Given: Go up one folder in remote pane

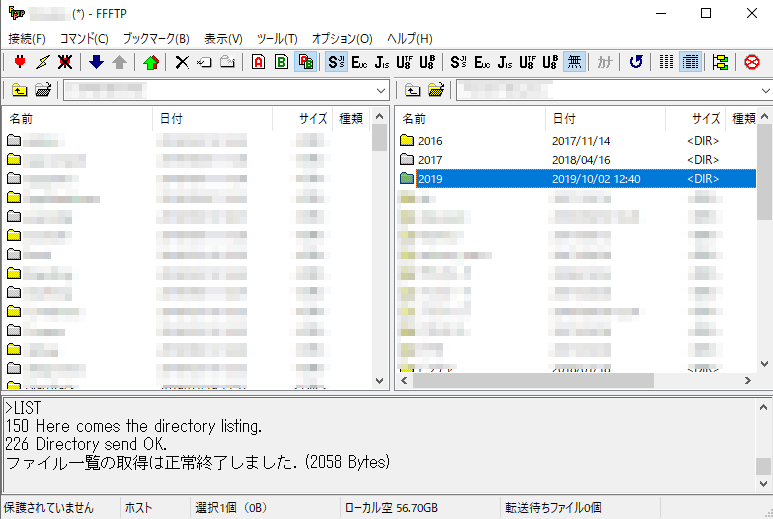Looking at the screenshot, I should tap(413, 91).
